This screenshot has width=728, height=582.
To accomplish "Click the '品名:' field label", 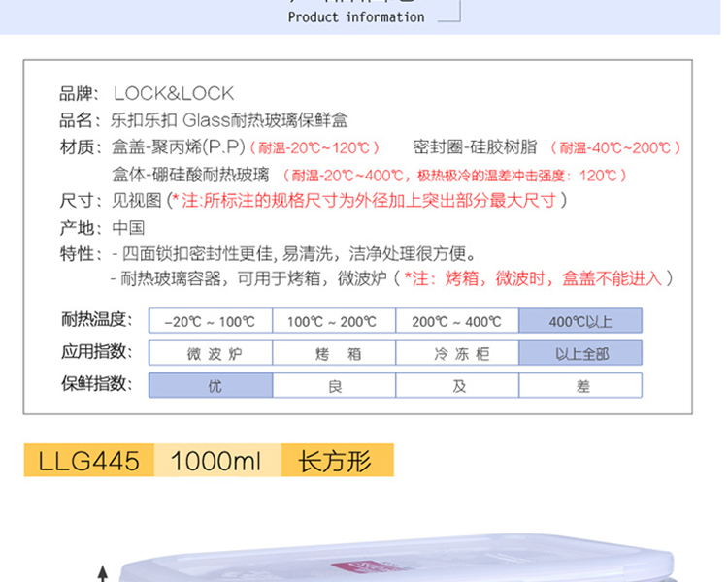I will pyautogui.click(x=81, y=120).
